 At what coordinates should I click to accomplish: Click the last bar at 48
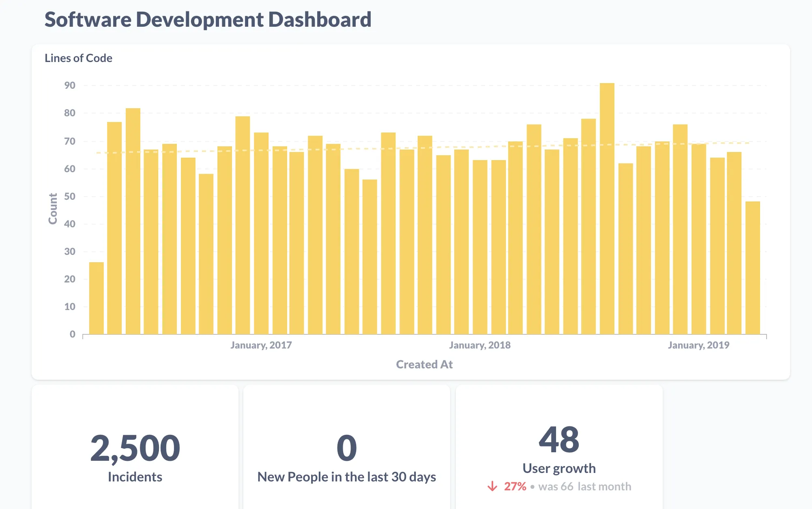(752, 267)
